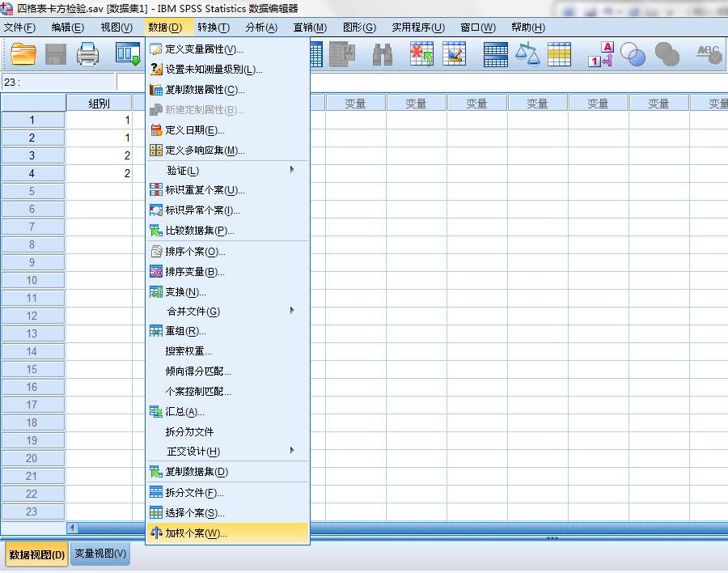Screen dimensions: 728x573
Task: Click Value Labels toolbar icon
Action: point(601,54)
